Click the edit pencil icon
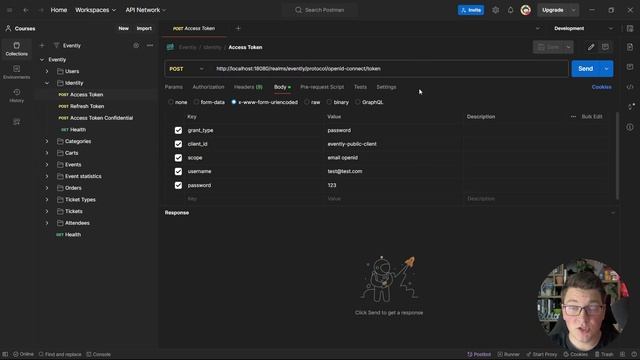640x360 pixels. (591, 47)
